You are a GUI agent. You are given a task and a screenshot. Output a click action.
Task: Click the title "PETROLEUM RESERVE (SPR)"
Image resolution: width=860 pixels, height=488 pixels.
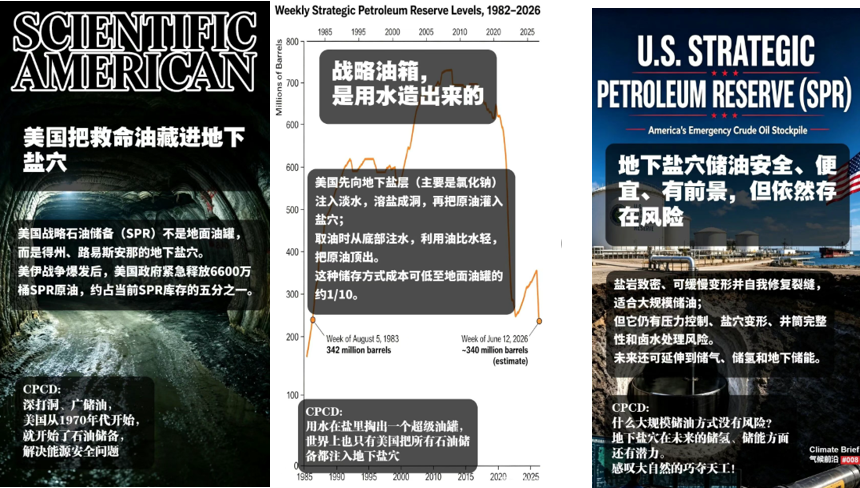[725, 93]
